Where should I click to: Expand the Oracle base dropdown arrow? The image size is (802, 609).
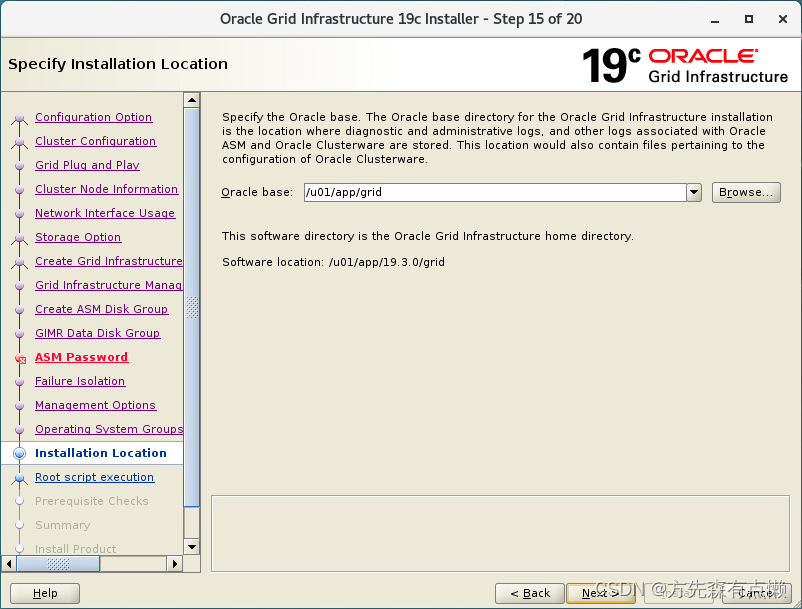[694, 192]
